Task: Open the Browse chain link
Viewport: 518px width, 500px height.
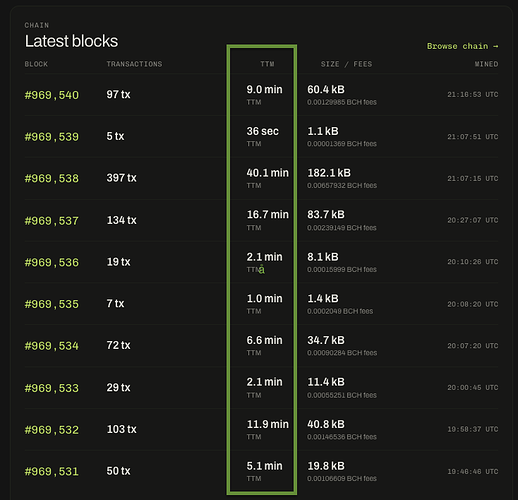Action: pyautogui.click(x=462, y=46)
